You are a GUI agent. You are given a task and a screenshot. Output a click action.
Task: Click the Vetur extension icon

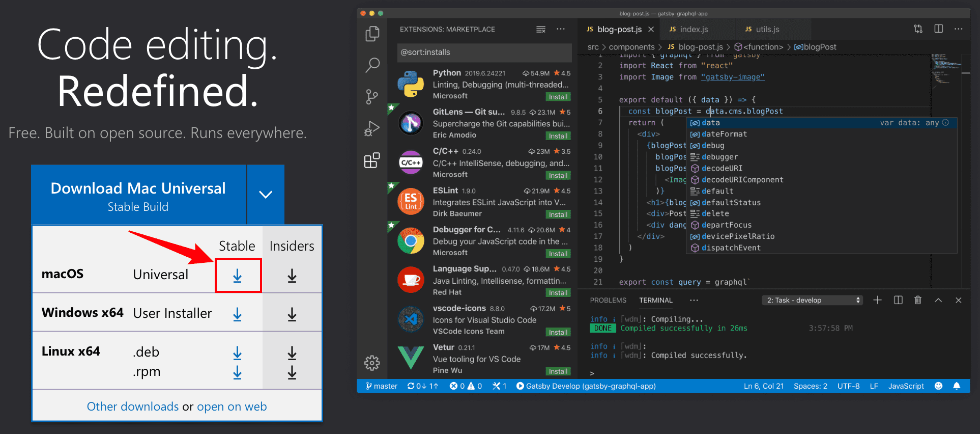tap(411, 357)
